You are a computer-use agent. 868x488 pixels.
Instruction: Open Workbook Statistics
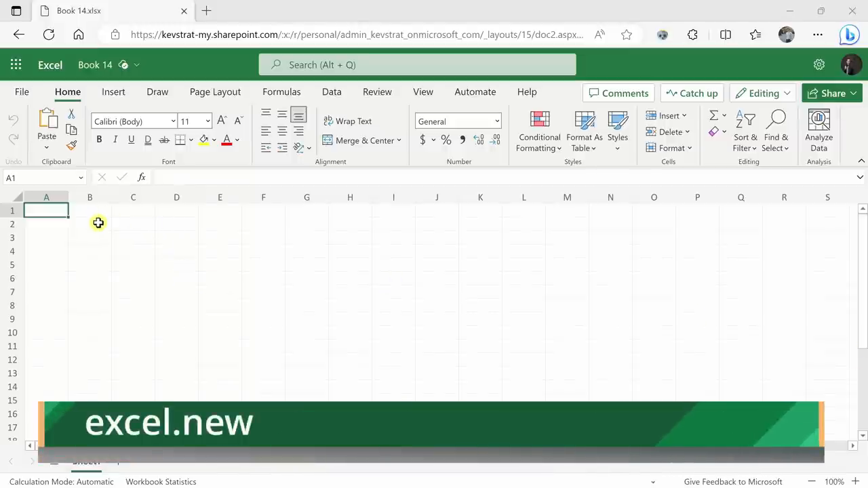pyautogui.click(x=161, y=482)
